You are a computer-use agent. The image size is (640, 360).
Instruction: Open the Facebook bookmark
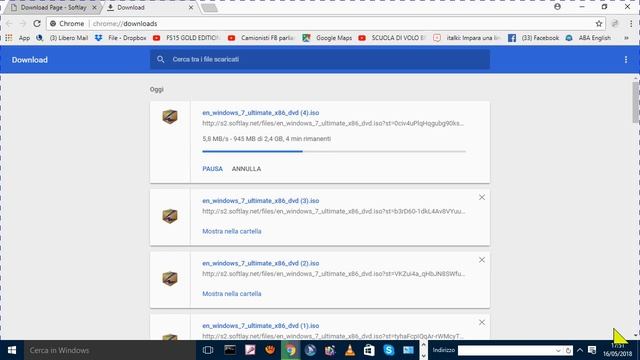click(533, 38)
